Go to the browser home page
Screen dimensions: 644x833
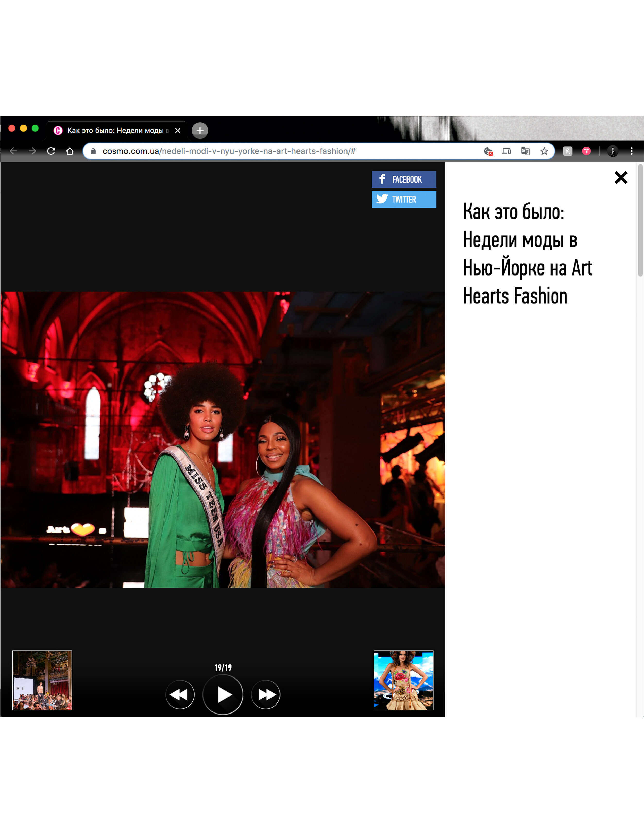pos(70,151)
